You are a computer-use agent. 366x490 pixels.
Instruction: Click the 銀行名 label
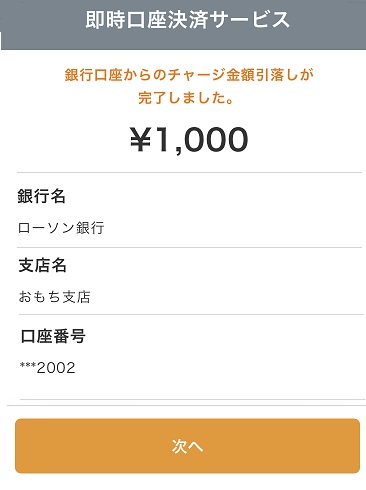coord(41,196)
